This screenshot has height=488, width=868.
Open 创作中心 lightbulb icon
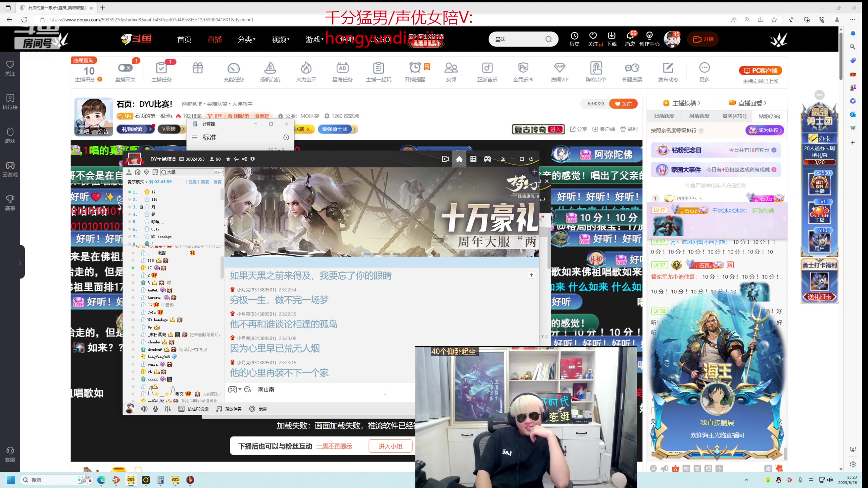[x=649, y=36]
